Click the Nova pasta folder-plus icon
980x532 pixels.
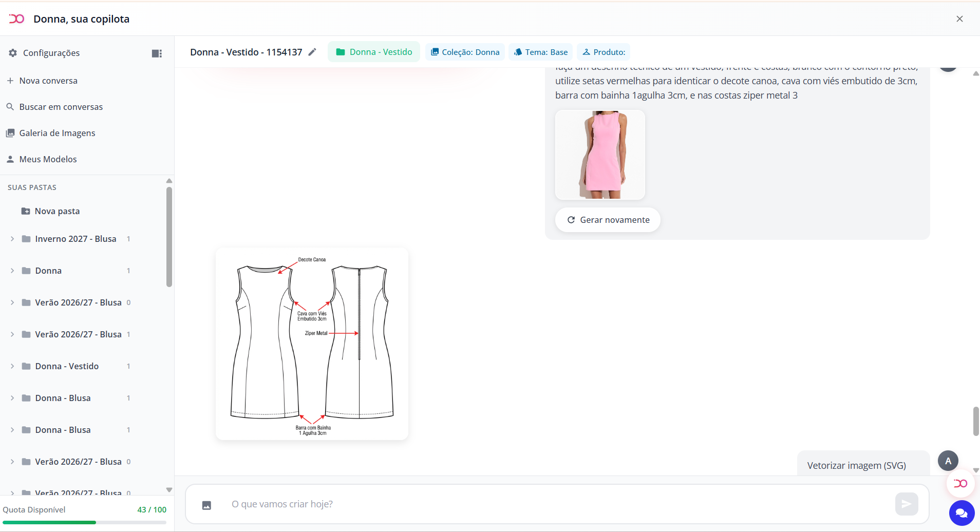(x=26, y=211)
